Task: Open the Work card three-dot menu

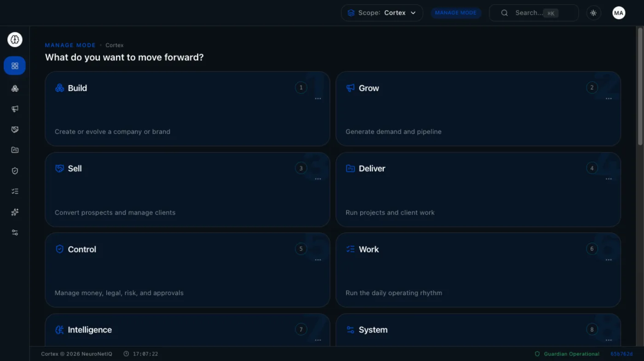Action: pyautogui.click(x=609, y=260)
